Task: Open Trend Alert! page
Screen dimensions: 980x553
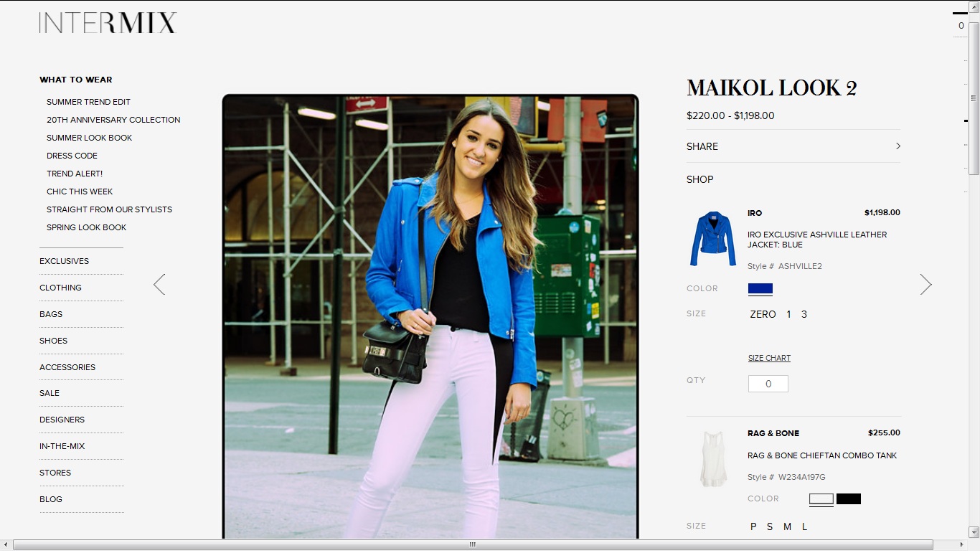Action: coord(75,174)
